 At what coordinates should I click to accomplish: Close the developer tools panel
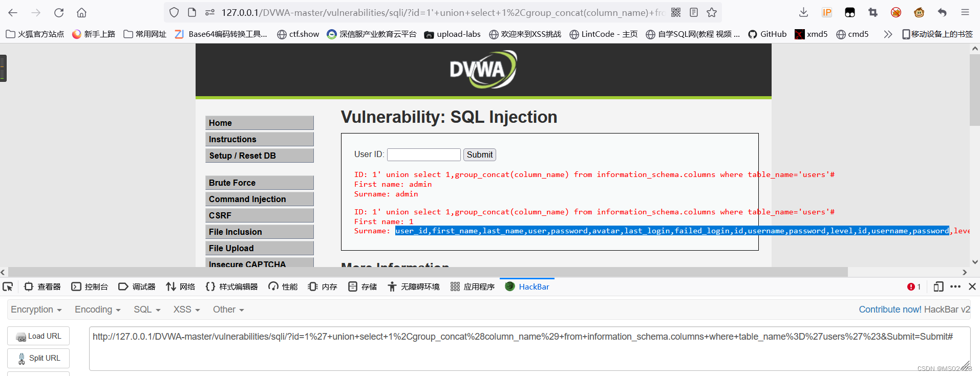click(x=972, y=286)
